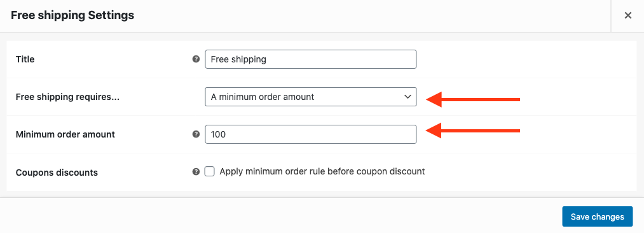Click the 'Minimum order amount' row label
Screen dimensions: 644x233
[65, 134]
